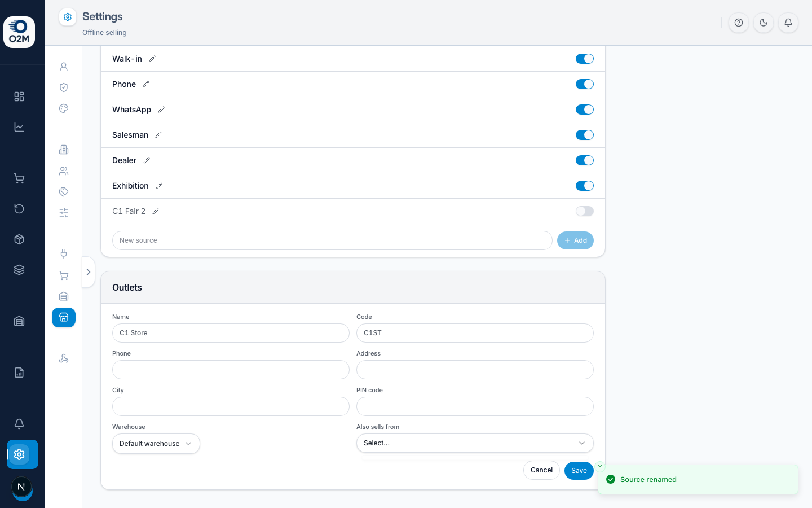Click the help question mark icon
Image resolution: width=812 pixels, height=508 pixels.
[739, 23]
